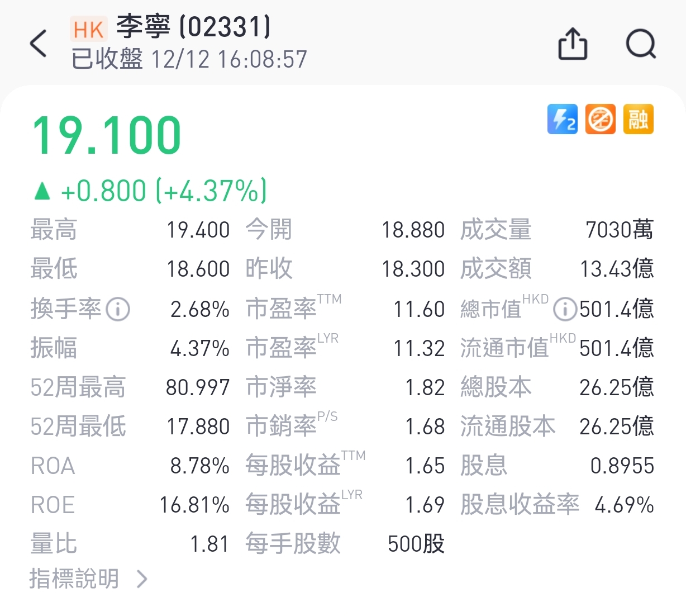The image size is (686, 616).
Task: Tap the 總市值 value 501.4億
Action: pos(617,309)
